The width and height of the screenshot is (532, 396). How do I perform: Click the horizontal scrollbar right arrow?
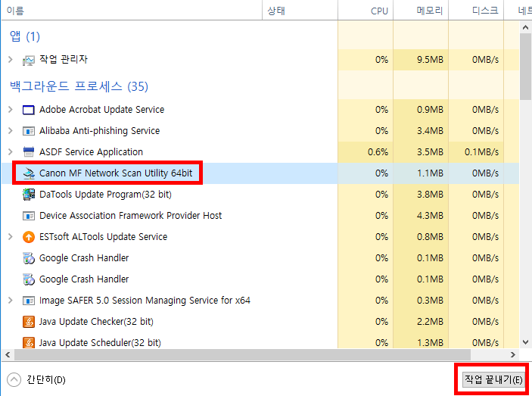[512, 355]
